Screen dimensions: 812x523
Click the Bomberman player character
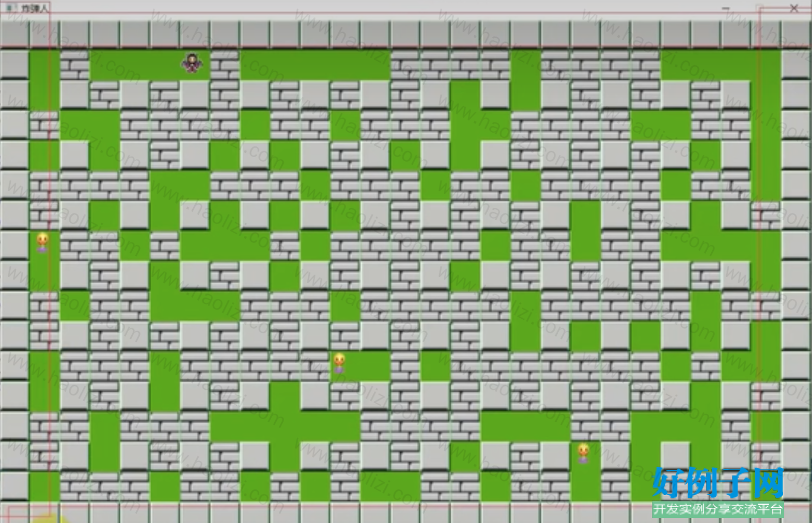point(192,63)
